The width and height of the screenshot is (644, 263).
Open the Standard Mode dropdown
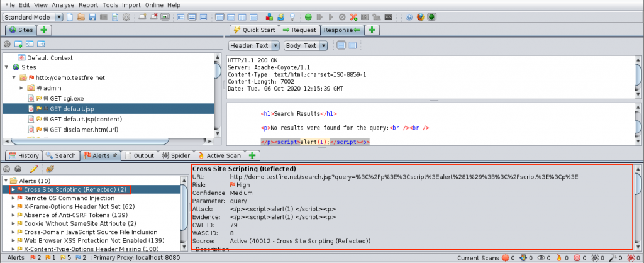click(x=33, y=17)
